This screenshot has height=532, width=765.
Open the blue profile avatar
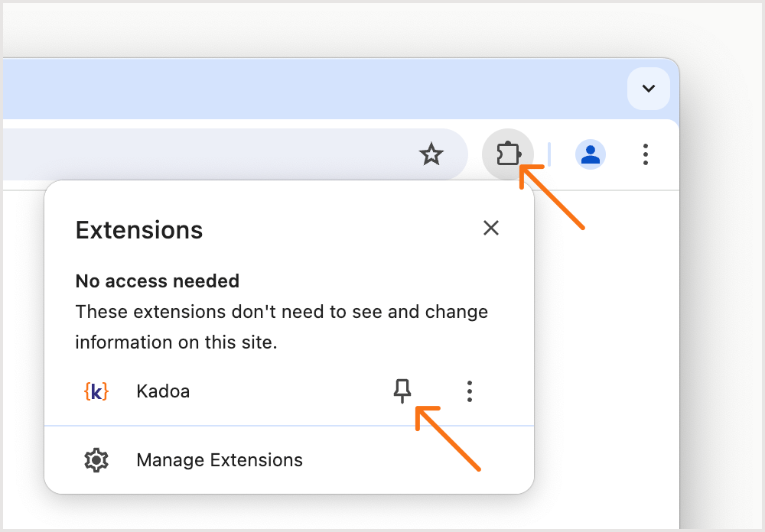pos(591,154)
